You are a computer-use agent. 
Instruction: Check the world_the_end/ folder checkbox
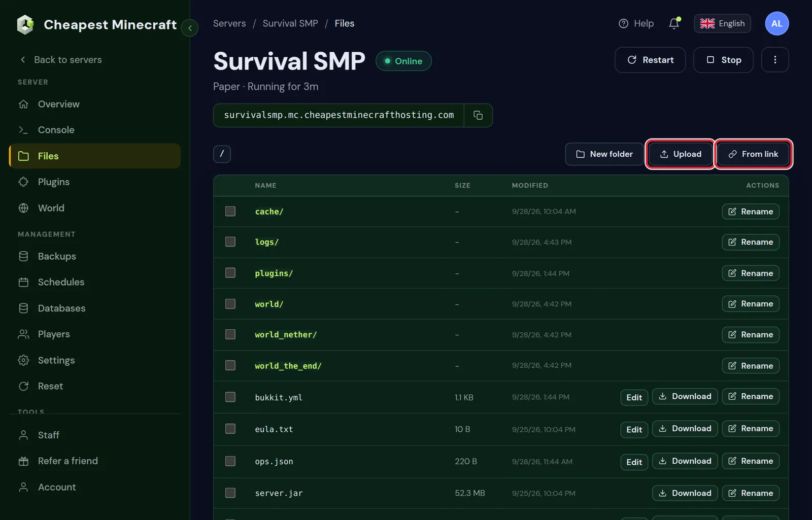click(230, 365)
